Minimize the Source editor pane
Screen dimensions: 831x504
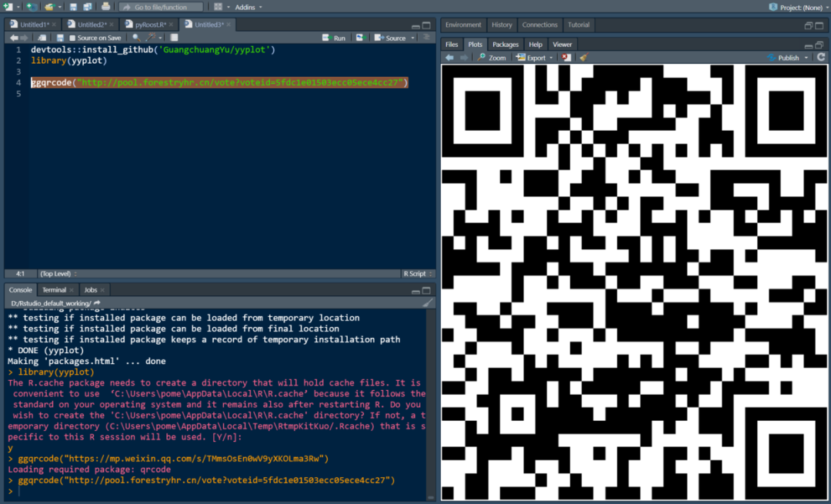(416, 26)
